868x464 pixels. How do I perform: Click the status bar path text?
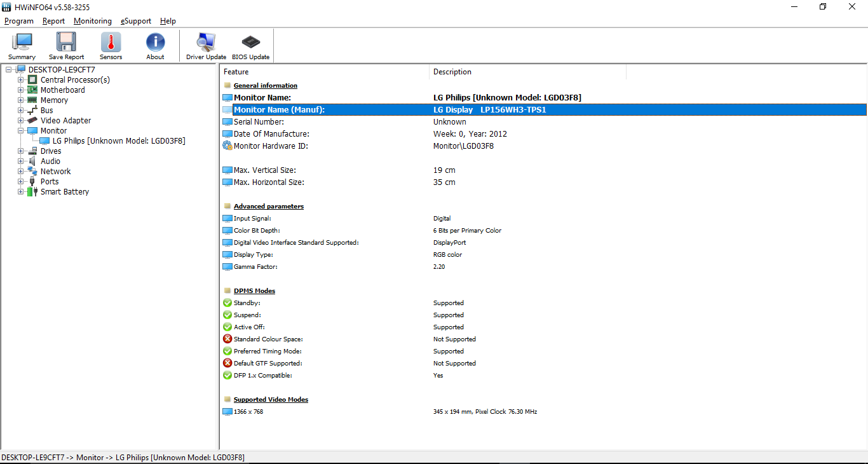pos(123,458)
